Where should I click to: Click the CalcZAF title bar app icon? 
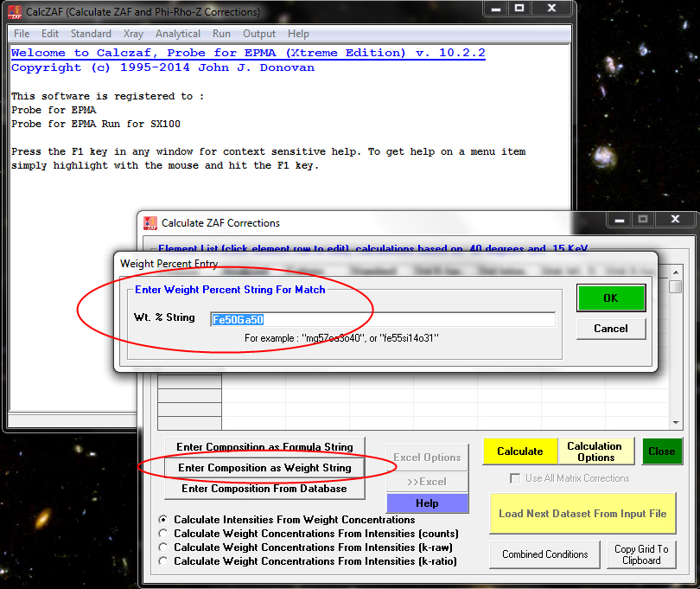tap(16, 12)
